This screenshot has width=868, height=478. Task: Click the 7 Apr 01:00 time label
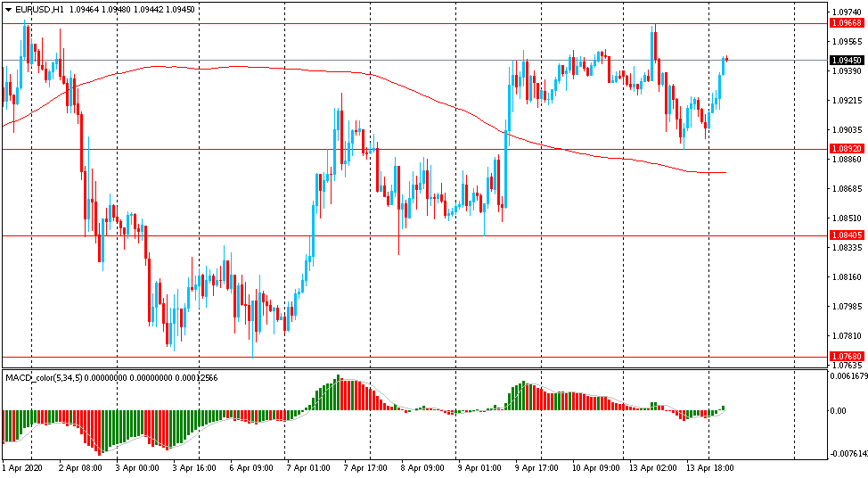click(308, 468)
